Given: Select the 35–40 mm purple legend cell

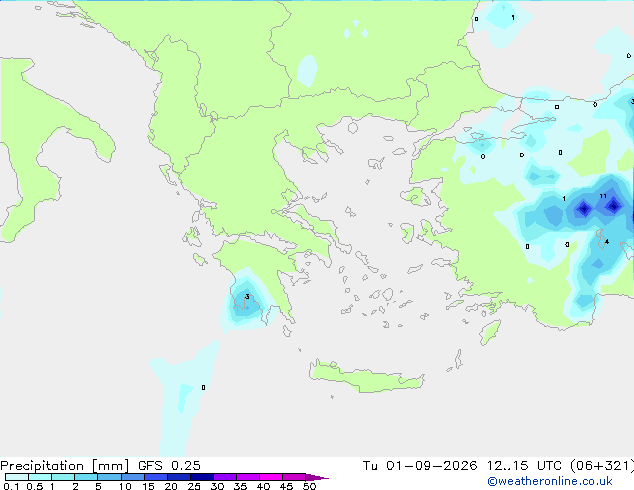Looking at the screenshot, I should (x=247, y=477).
